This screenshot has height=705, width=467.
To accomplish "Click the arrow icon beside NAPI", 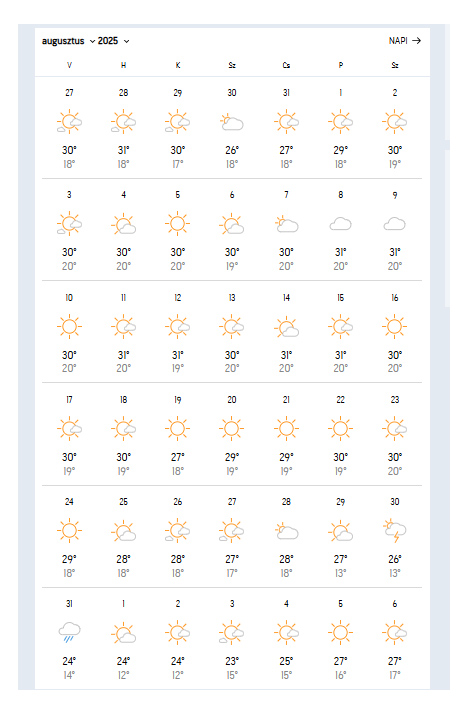I will (417, 40).
